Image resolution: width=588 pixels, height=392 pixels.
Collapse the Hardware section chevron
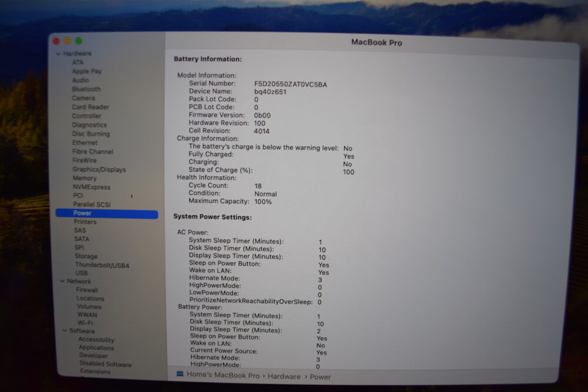(58, 54)
